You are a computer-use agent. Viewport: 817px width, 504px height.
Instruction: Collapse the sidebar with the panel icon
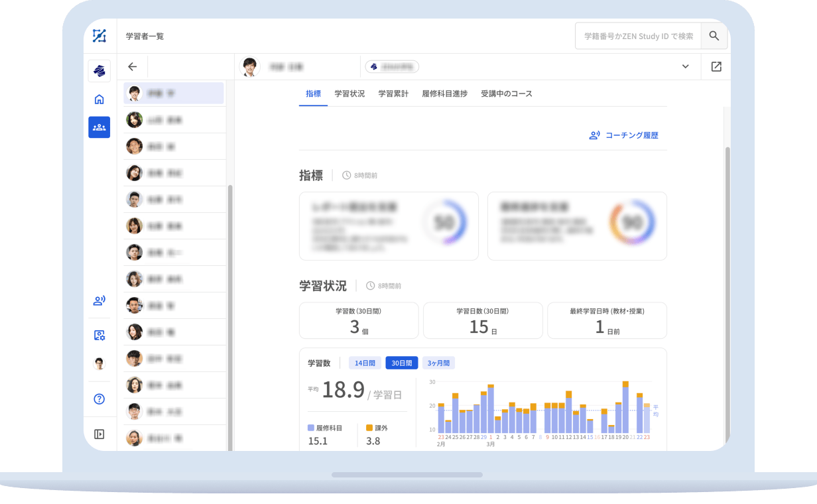pos(99,434)
